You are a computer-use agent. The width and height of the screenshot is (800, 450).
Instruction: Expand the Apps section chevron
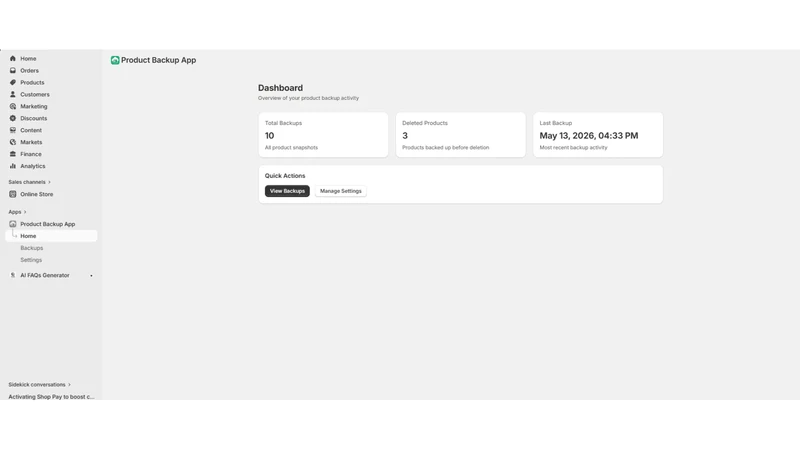[25, 212]
